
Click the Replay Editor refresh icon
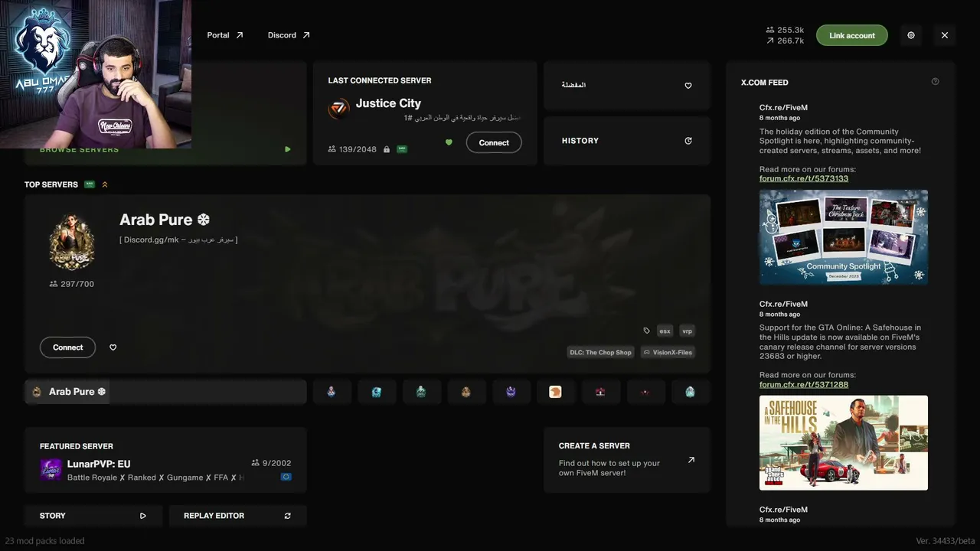pos(288,516)
